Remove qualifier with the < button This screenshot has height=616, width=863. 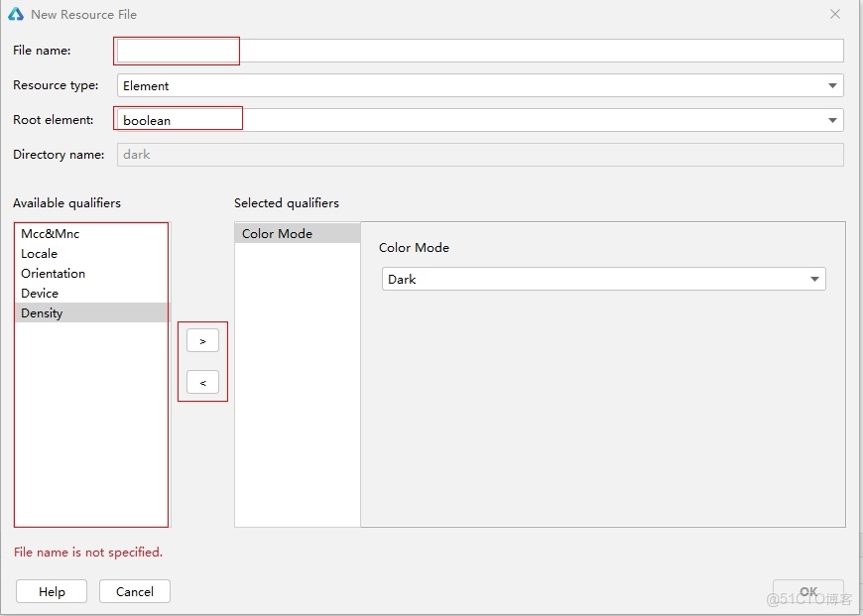point(202,382)
